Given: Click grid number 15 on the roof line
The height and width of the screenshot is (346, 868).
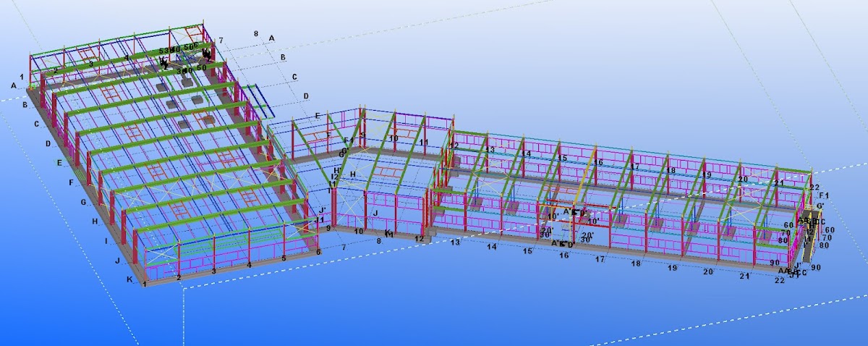Looking at the screenshot, I should 562,158.
